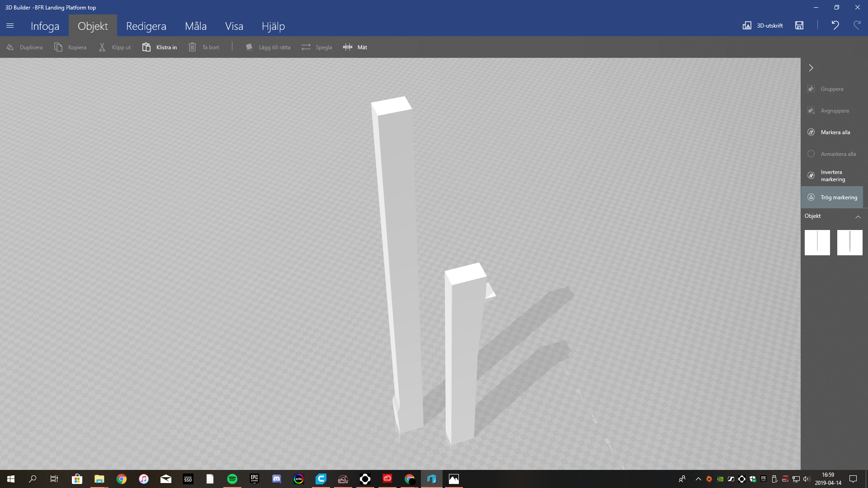Save the model with the disk icon
This screenshot has height=488, width=868.
(x=799, y=25)
